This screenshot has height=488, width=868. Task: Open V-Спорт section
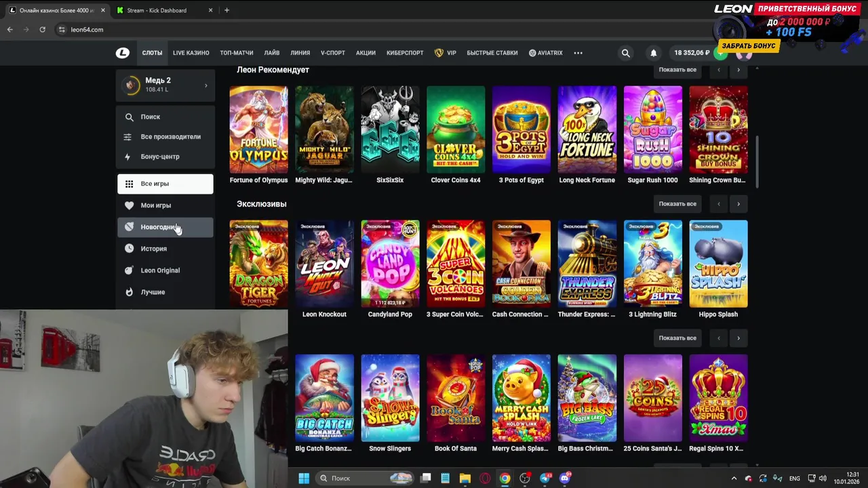pos(333,53)
